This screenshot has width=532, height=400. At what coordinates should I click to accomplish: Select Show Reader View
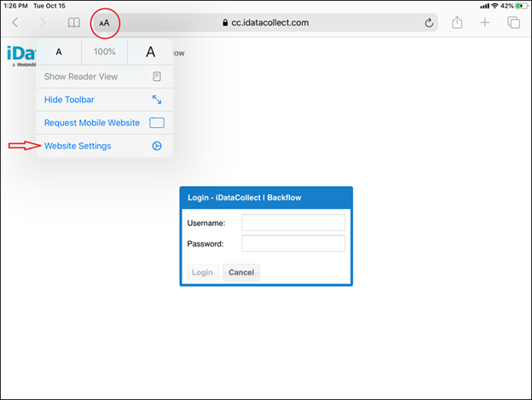tap(105, 77)
